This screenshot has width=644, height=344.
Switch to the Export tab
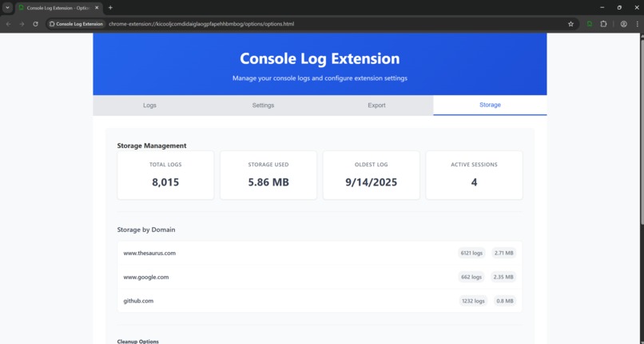[376, 106]
